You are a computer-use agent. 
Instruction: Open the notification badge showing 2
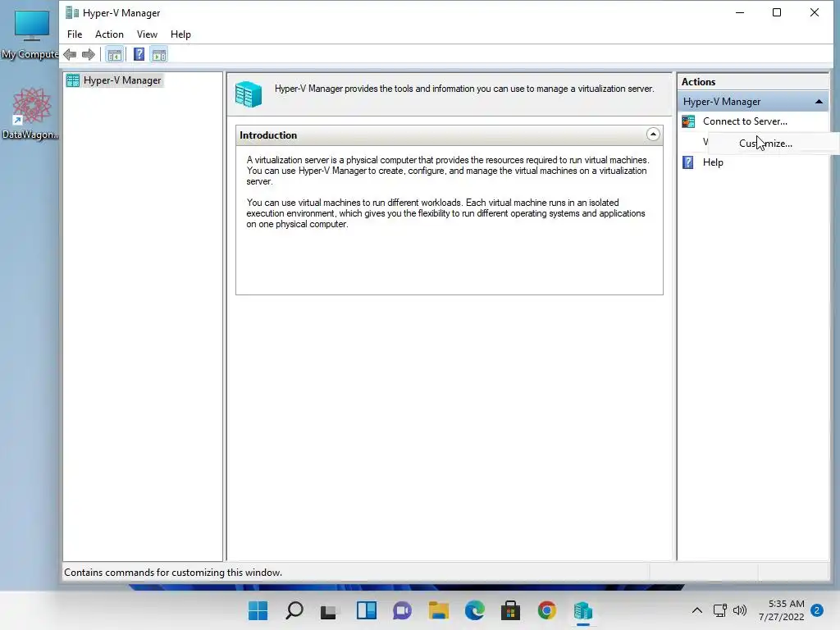click(x=817, y=610)
